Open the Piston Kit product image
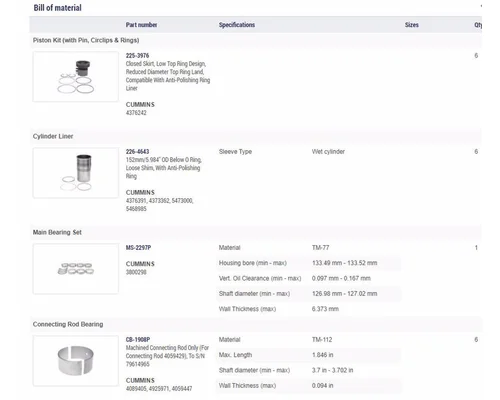This screenshot has width=500, height=400. click(x=76, y=77)
